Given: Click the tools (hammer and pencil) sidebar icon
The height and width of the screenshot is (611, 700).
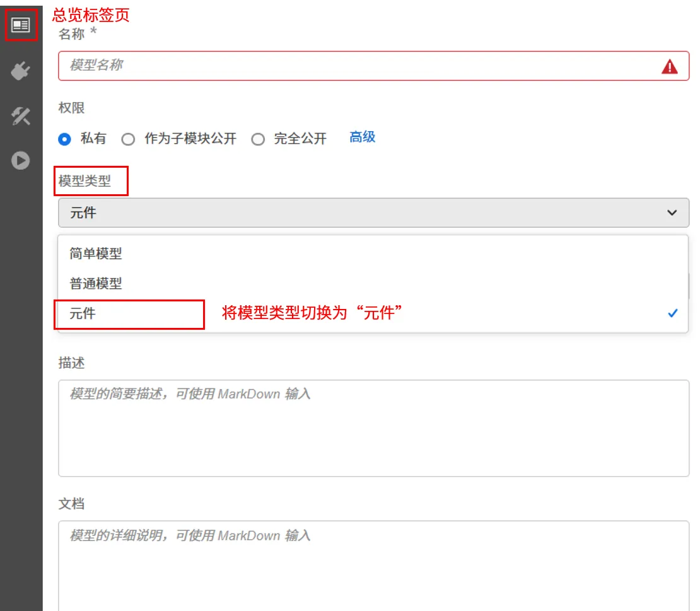Looking at the screenshot, I should (21, 116).
